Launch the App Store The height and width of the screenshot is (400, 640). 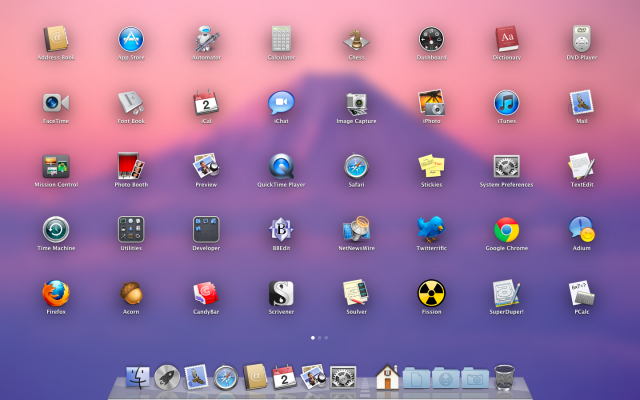point(131,39)
